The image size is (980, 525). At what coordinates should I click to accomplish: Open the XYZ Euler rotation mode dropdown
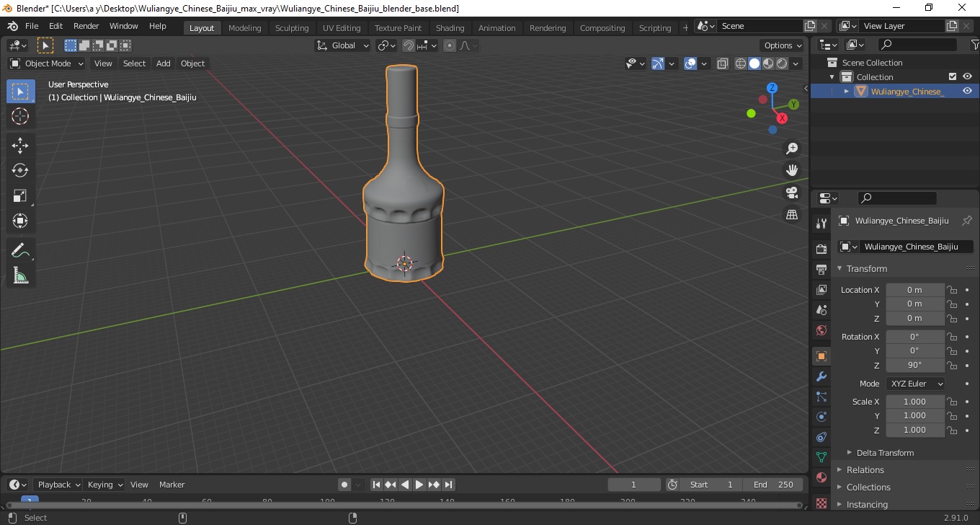point(914,384)
